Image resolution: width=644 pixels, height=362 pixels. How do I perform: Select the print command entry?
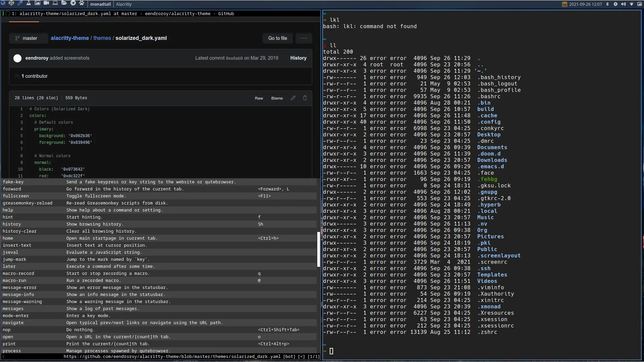tap(159, 344)
